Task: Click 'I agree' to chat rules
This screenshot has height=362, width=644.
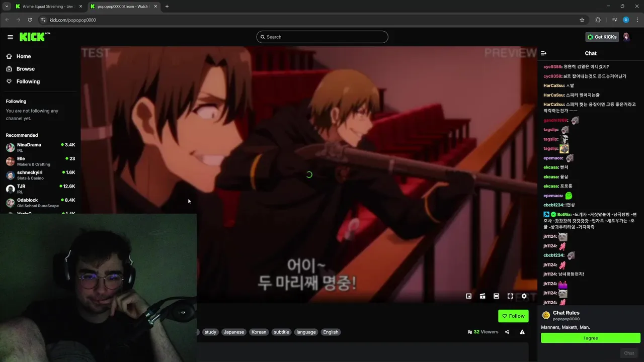Action: [x=591, y=338]
